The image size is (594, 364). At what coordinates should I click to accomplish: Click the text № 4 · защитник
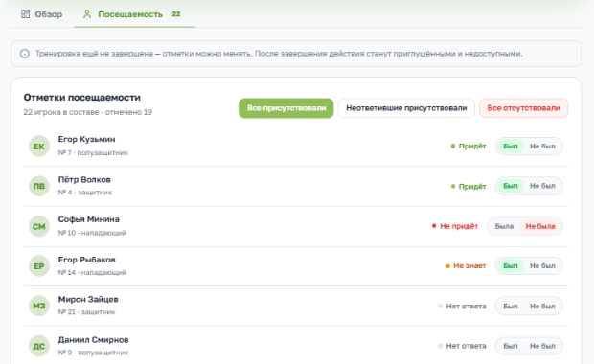[x=85, y=193]
